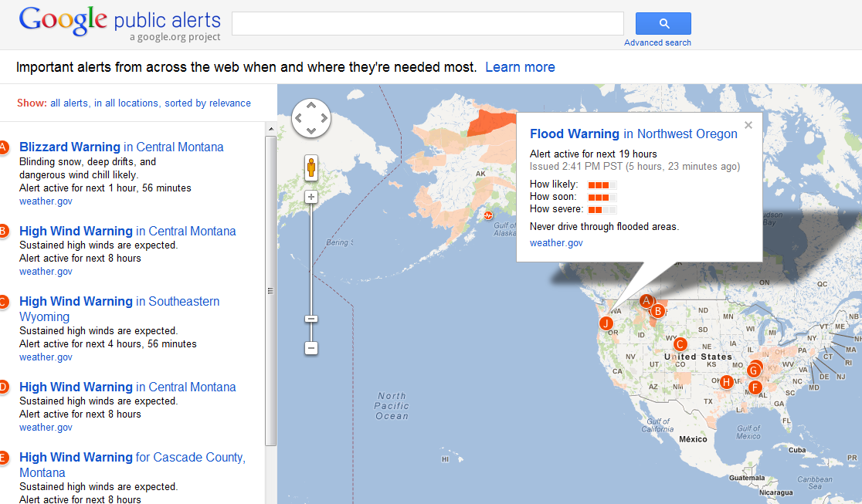Click map marker J near Oregon

click(x=606, y=323)
